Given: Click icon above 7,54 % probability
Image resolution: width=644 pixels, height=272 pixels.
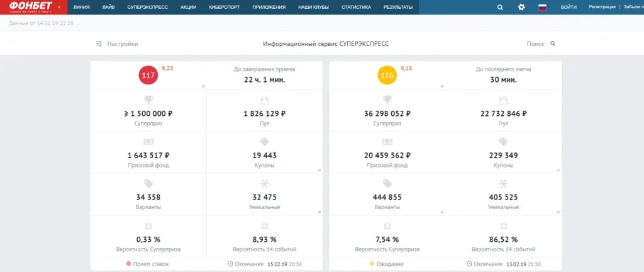Looking at the screenshot, I should coord(387,226).
